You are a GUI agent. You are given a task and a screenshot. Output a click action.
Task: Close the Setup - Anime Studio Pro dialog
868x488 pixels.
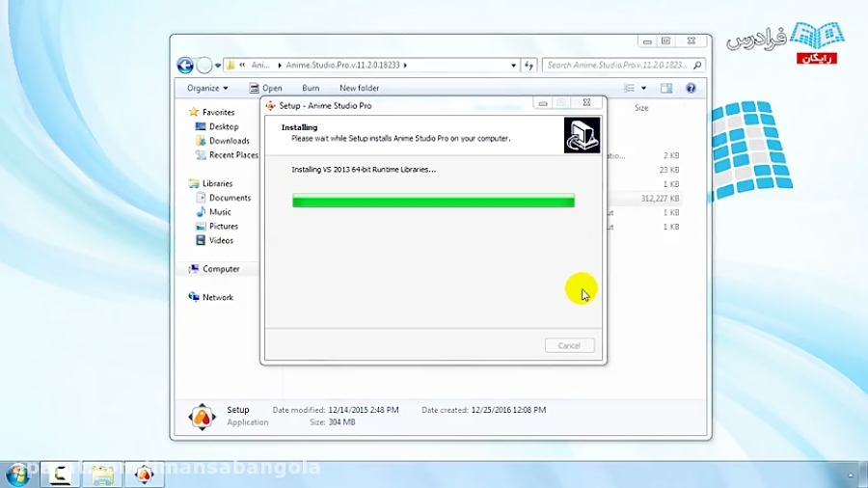586,103
